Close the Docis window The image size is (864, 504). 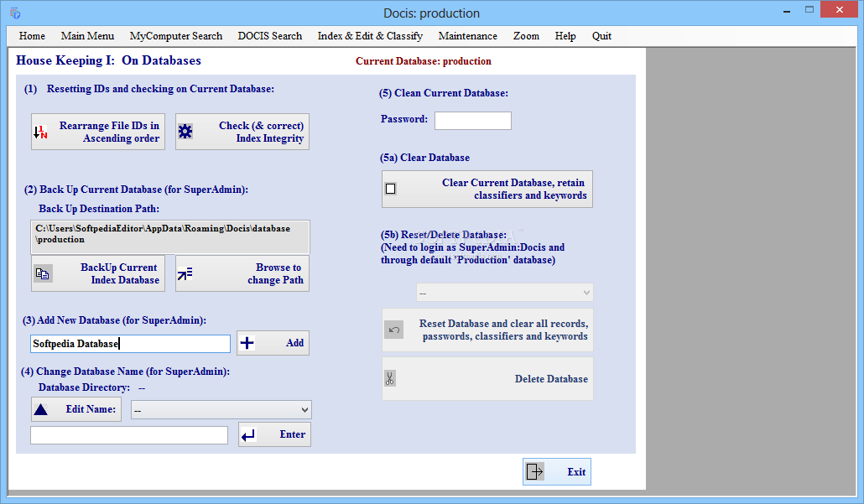(x=839, y=10)
